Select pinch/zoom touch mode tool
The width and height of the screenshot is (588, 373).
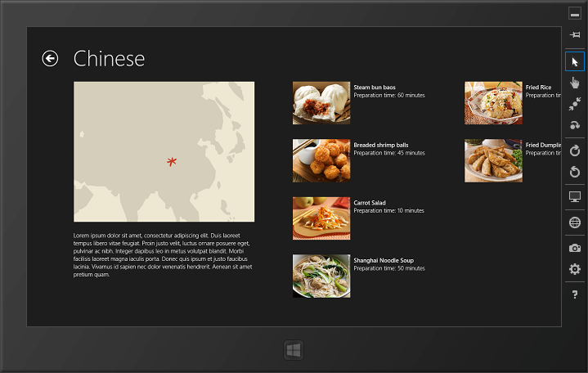pyautogui.click(x=574, y=104)
